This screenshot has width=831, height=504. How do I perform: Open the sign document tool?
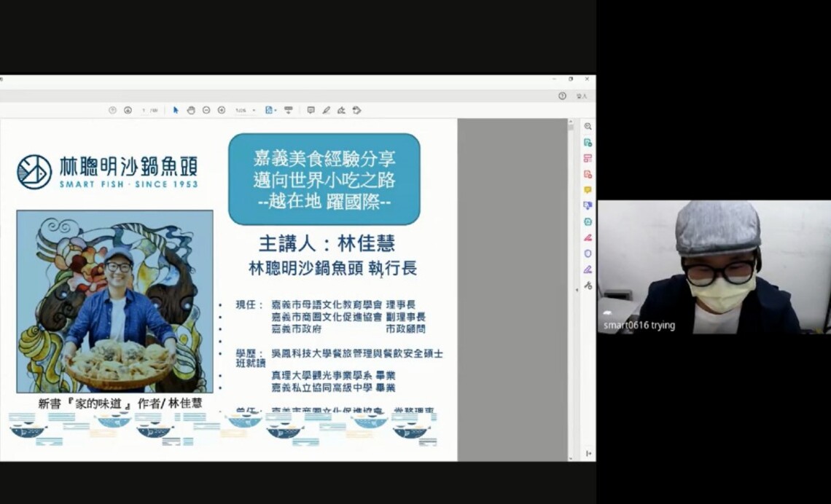pos(341,110)
